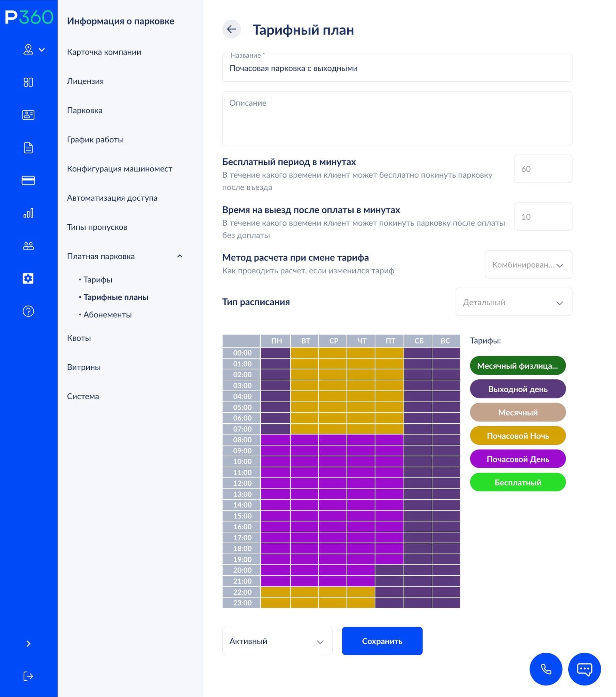Image resolution: width=616 pixels, height=697 pixels.
Task: Open the help question mark icon
Action: (28, 311)
